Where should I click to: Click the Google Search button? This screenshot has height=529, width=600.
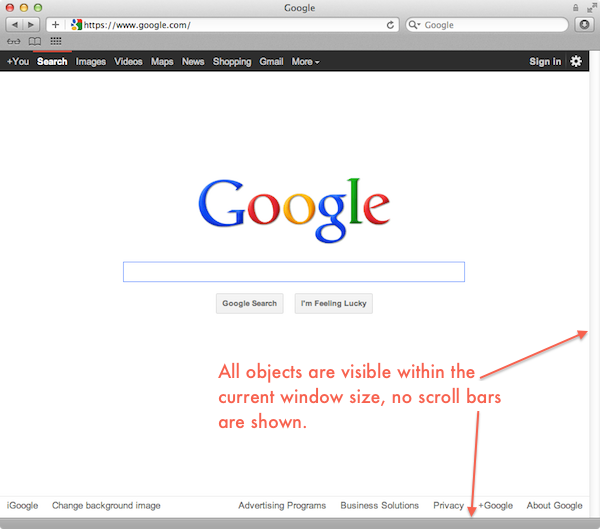point(249,304)
